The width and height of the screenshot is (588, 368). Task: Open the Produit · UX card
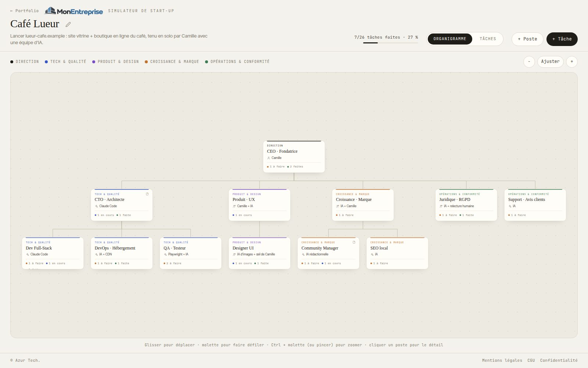coord(259,205)
